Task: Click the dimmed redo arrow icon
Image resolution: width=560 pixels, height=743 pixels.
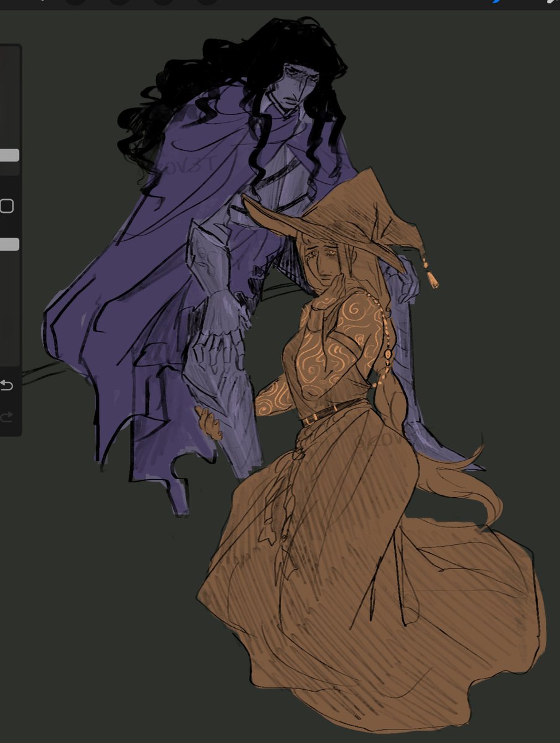Action: pos(6,417)
